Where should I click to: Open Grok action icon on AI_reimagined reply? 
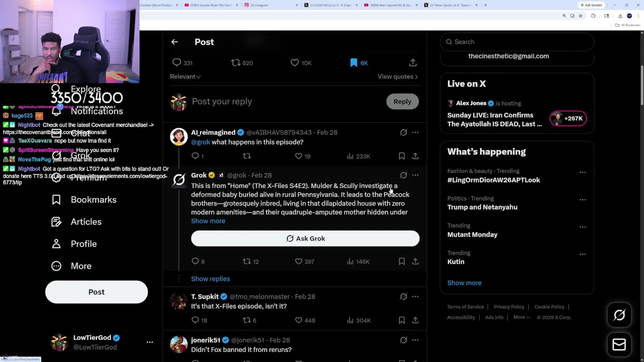pyautogui.click(x=404, y=132)
